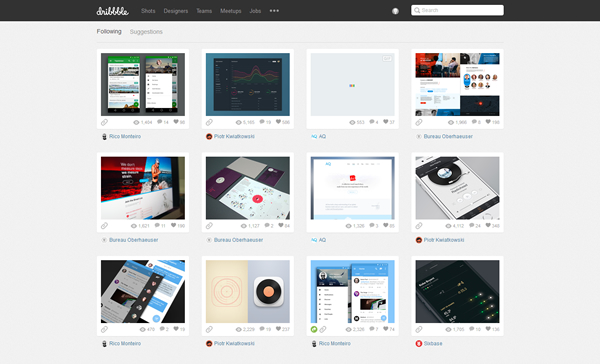The height and width of the screenshot is (364, 600).
Task: Click attachment icon on the 5,165-view shot
Action: click(209, 122)
